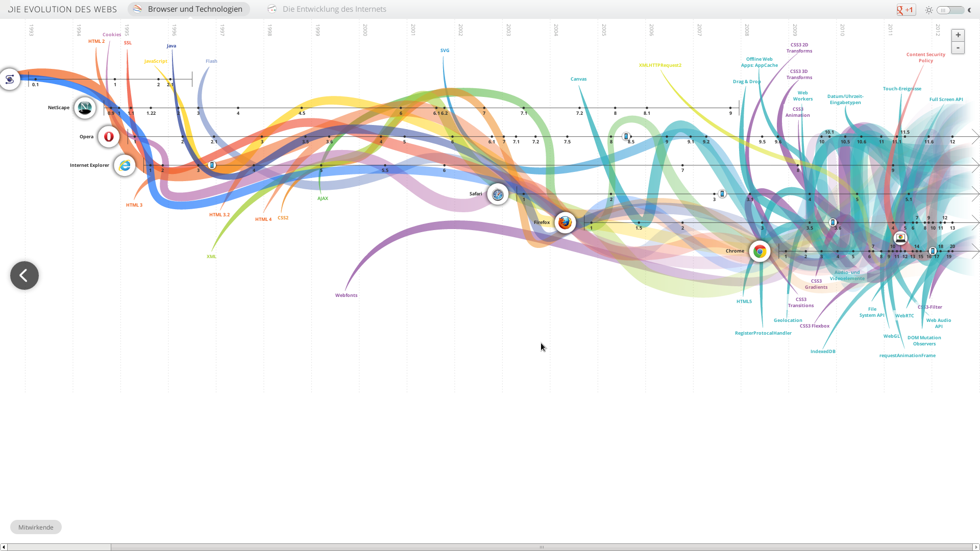
Task: Select the WebRTC label
Action: tap(904, 316)
